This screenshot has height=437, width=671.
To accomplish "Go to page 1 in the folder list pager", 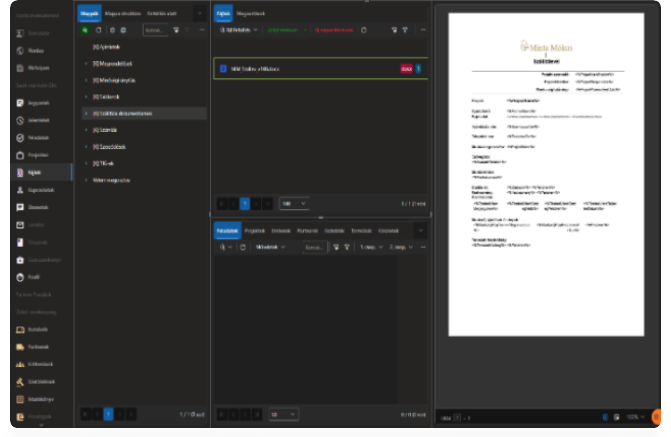I will click(109, 414).
